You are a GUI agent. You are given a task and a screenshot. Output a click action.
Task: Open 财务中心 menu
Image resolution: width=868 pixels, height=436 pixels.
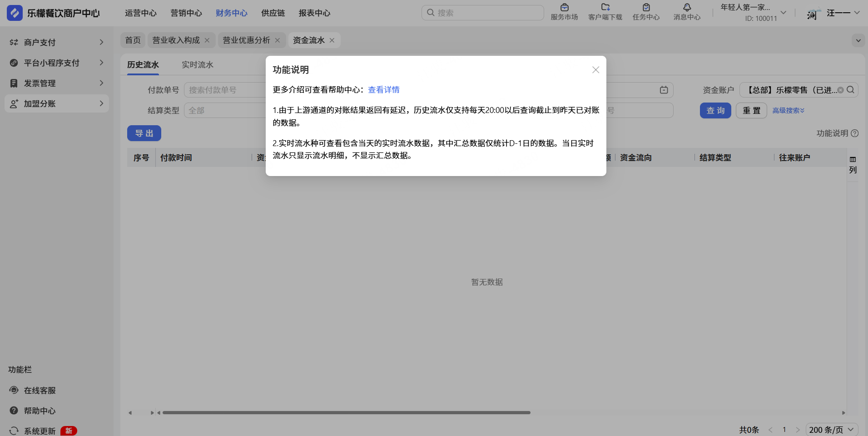(x=232, y=13)
